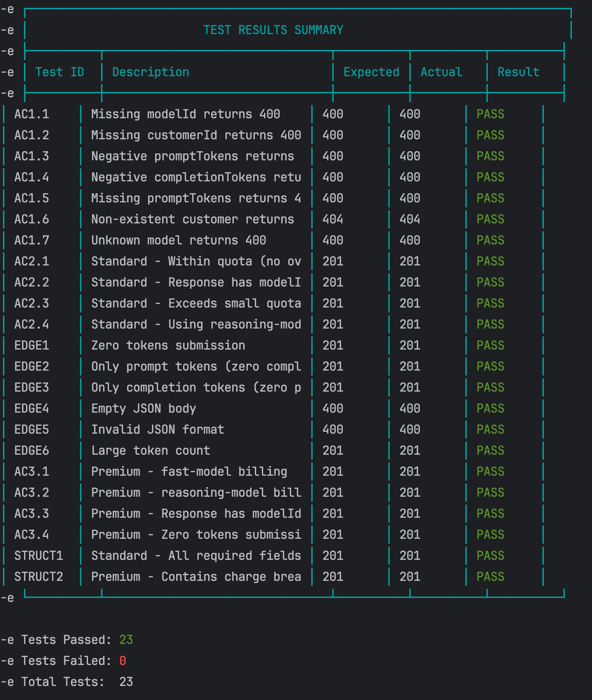Image resolution: width=592 pixels, height=700 pixels.
Task: Click the actual 201 value for EDGE6
Action: [x=410, y=450]
